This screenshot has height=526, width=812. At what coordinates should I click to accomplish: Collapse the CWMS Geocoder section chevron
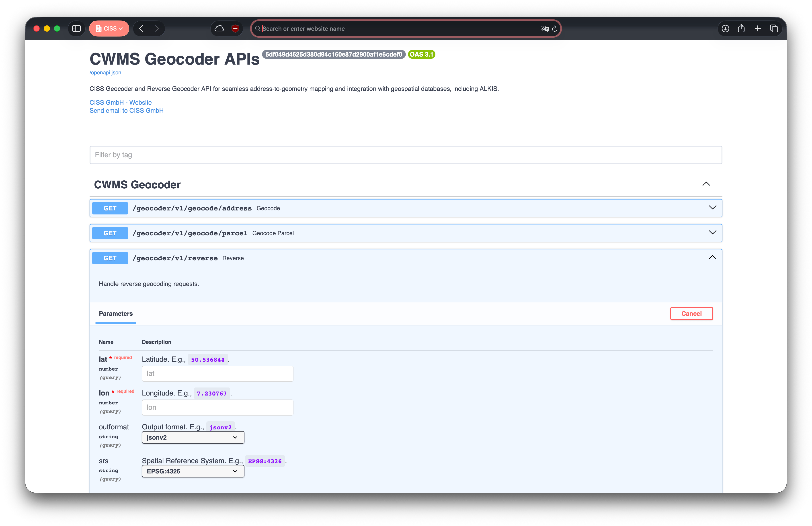click(706, 184)
